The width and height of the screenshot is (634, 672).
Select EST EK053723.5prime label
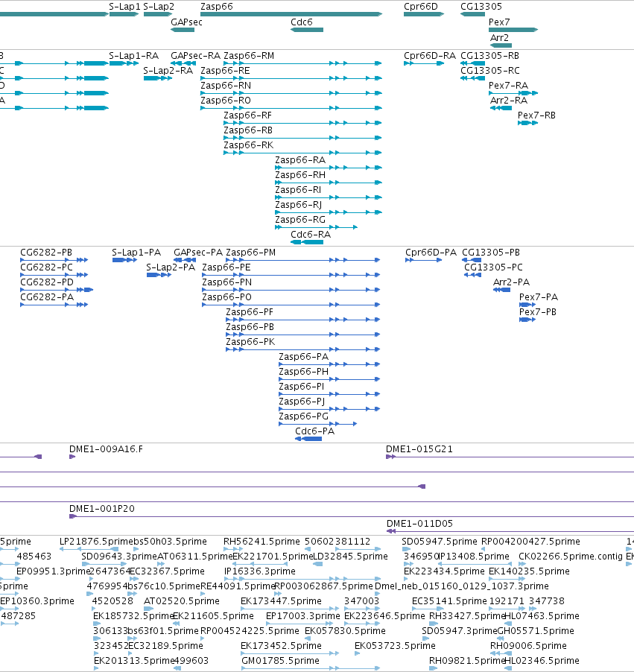[395, 645]
